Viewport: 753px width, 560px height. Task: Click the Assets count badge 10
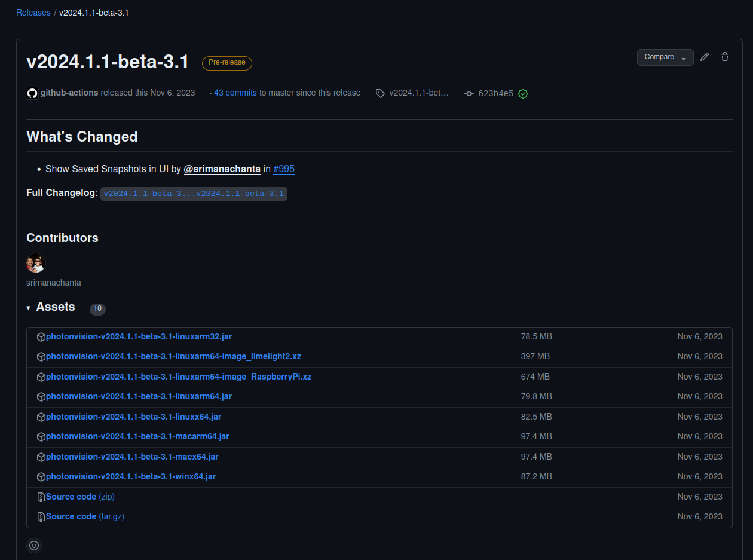click(97, 309)
